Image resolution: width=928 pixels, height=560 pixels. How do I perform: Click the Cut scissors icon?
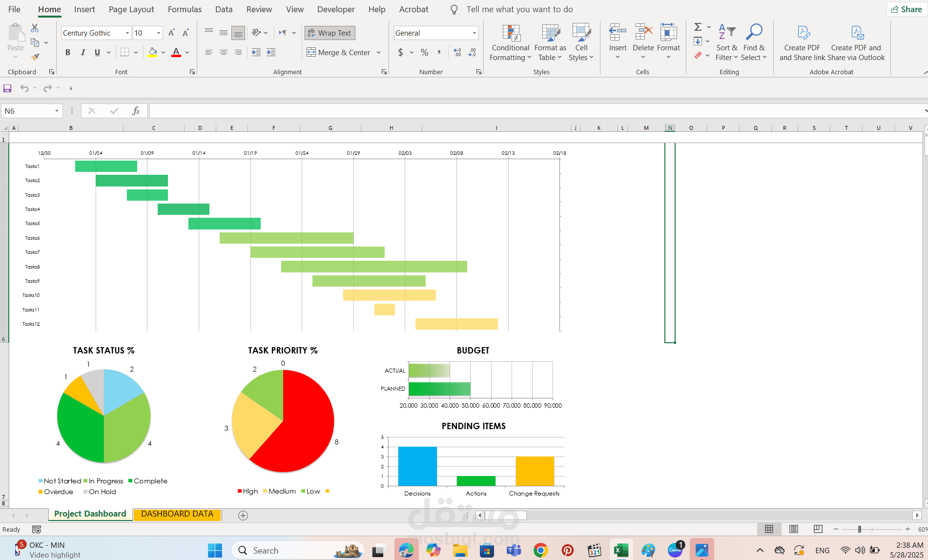(35, 28)
